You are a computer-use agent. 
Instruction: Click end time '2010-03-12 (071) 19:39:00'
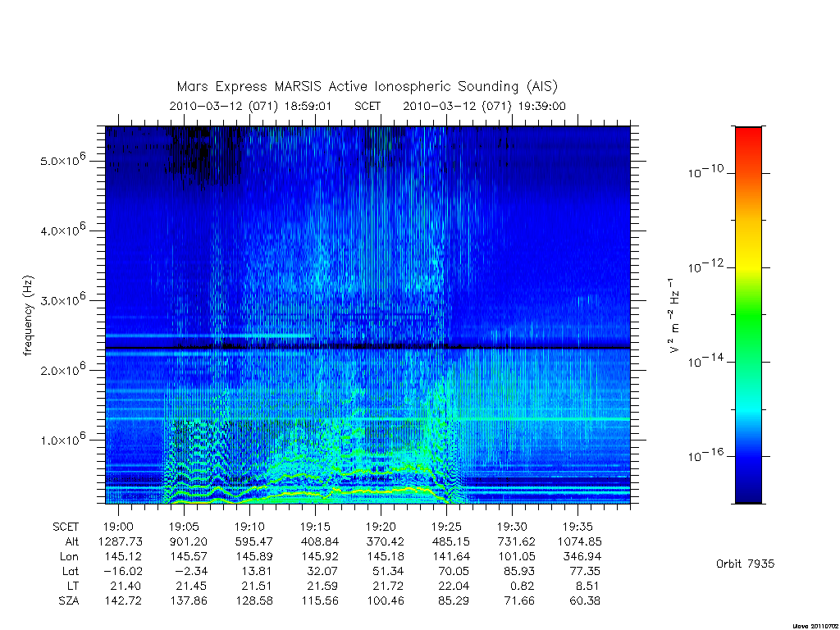click(484, 106)
